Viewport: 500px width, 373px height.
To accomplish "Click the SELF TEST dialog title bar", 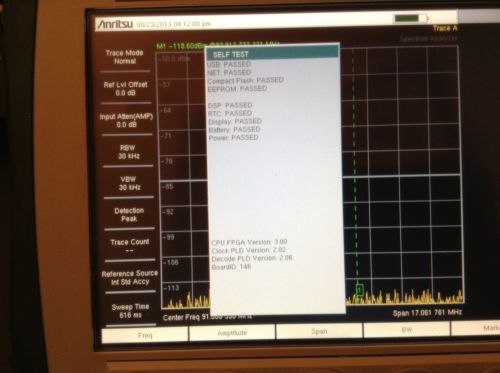I will 272,53.
